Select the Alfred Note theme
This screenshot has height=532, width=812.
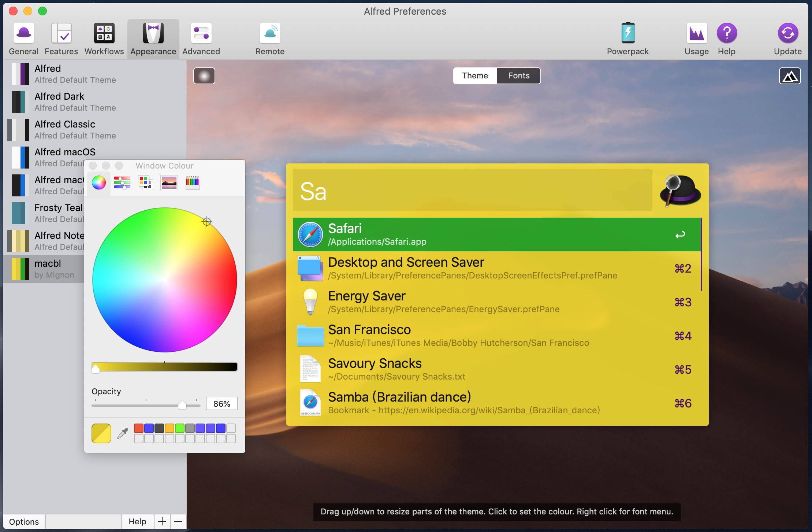(44, 241)
